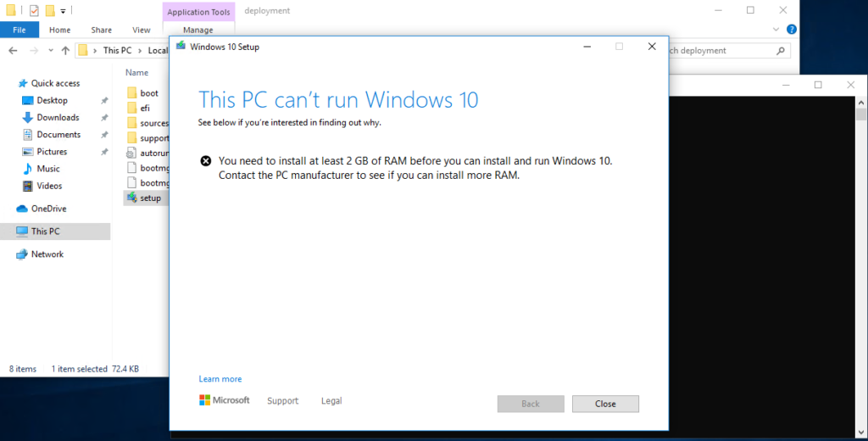Click the properties icon in quick access toolbar

[34, 10]
